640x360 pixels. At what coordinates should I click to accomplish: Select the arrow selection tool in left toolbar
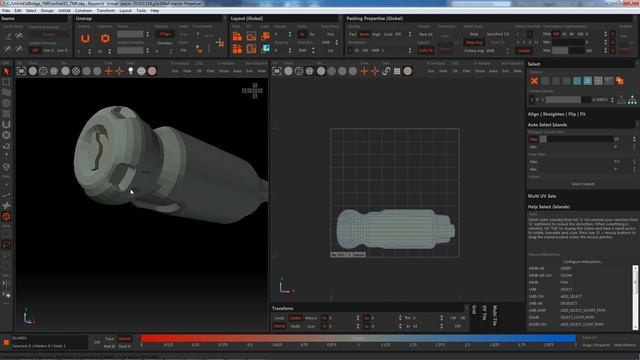6,71
